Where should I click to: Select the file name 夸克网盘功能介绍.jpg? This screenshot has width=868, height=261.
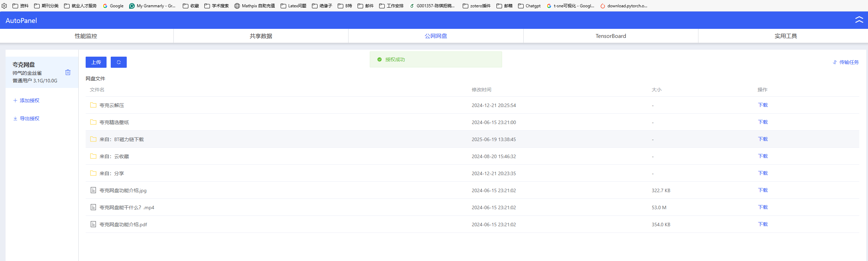click(123, 190)
